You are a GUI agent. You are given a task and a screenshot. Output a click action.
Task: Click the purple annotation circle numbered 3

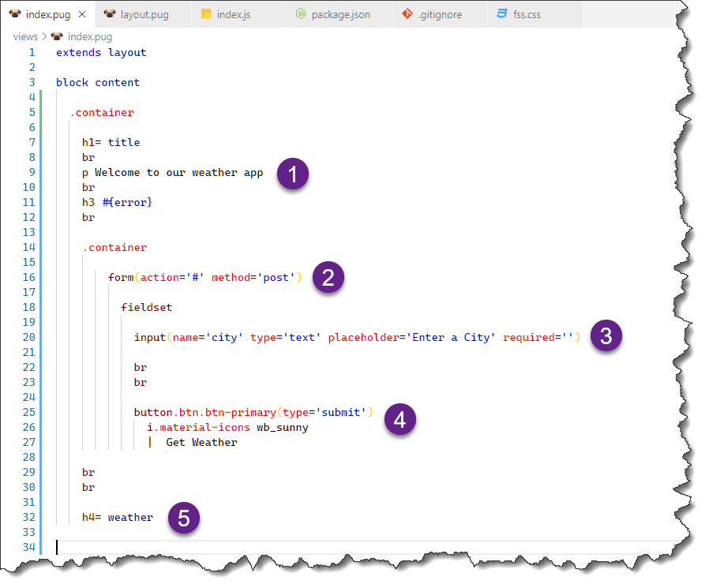(x=606, y=337)
